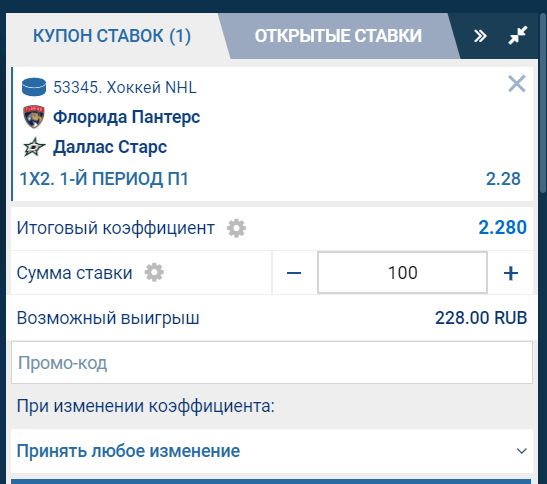Open settings gear next to Сумма ставки
The height and width of the screenshot is (484, 547).
click(154, 273)
